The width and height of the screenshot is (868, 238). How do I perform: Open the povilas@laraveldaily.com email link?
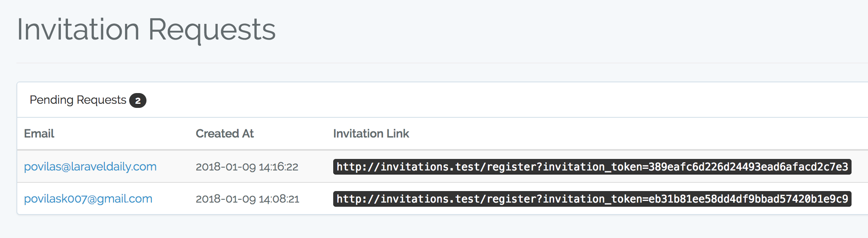(90, 167)
